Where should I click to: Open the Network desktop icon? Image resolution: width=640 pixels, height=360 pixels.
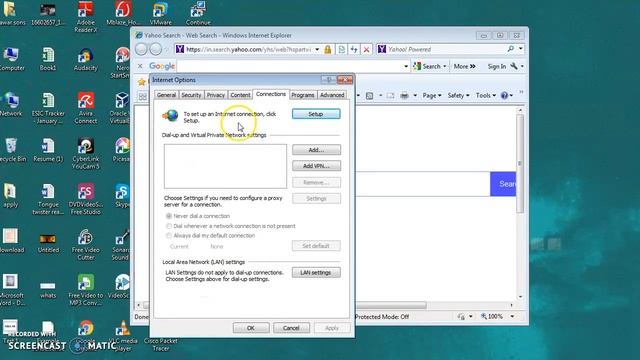11,104
